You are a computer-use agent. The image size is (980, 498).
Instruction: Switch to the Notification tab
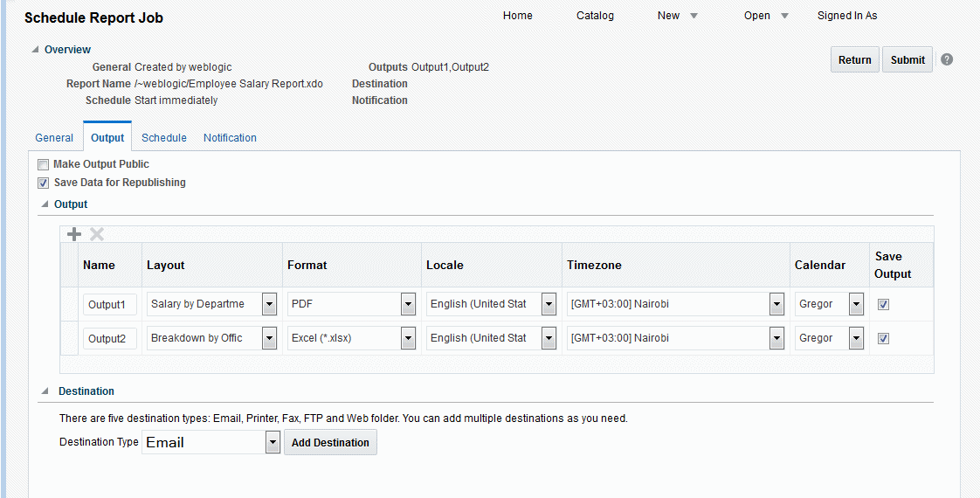(230, 138)
